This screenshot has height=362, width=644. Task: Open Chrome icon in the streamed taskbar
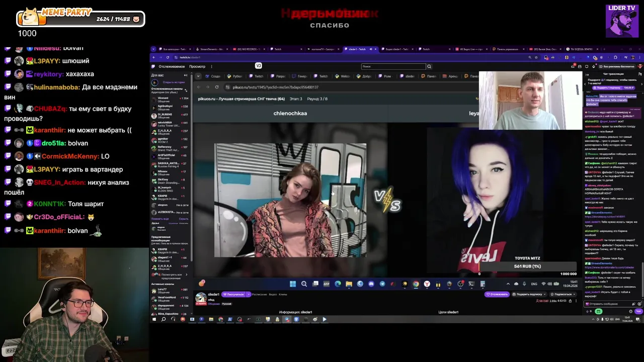tap(416, 284)
